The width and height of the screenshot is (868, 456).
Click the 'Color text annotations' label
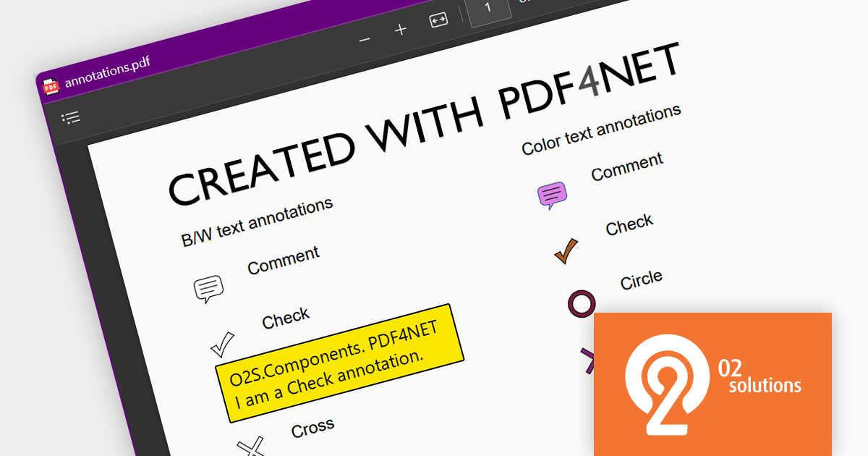[601, 129]
